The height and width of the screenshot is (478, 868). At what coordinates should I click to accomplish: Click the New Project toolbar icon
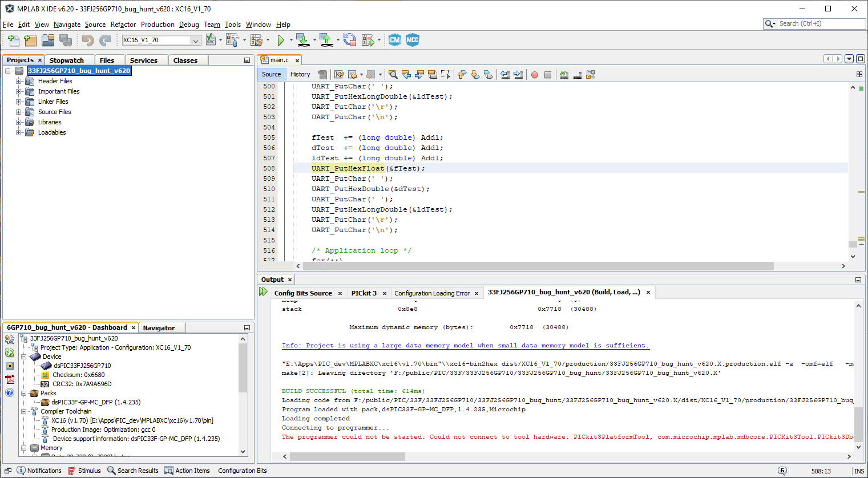click(30, 40)
